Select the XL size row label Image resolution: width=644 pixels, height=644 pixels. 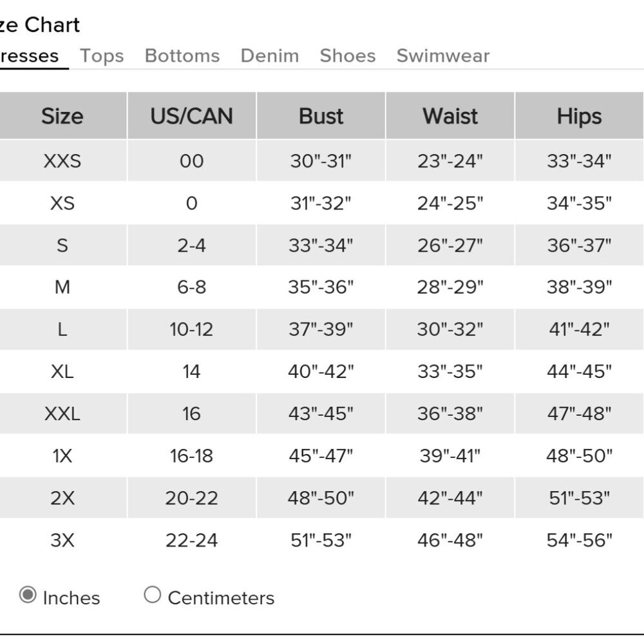pyautogui.click(x=62, y=372)
